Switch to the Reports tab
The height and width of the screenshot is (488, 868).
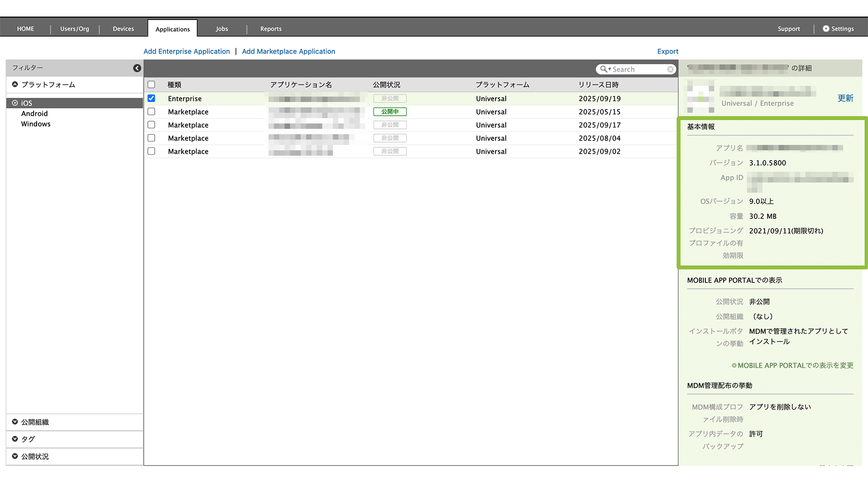click(270, 29)
